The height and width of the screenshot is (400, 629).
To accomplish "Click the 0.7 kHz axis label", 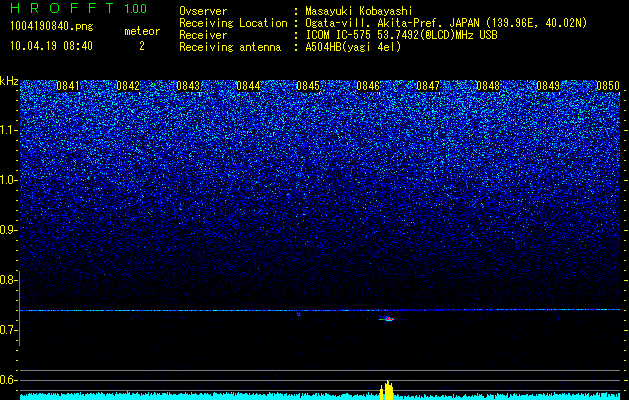I will (x=9, y=330).
